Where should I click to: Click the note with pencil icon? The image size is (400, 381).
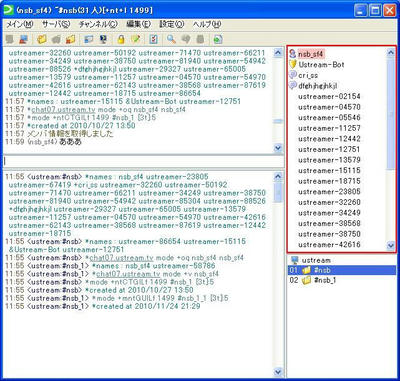[135, 39]
